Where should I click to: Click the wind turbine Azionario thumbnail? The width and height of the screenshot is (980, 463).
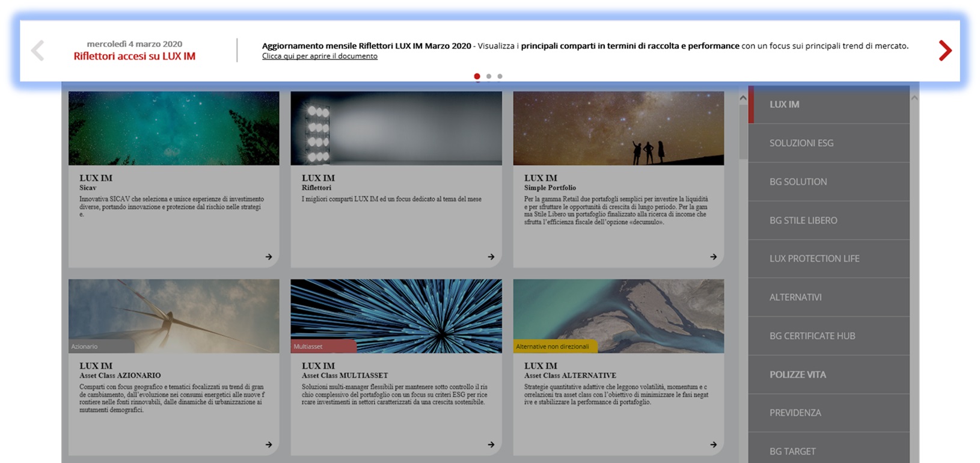click(x=174, y=316)
